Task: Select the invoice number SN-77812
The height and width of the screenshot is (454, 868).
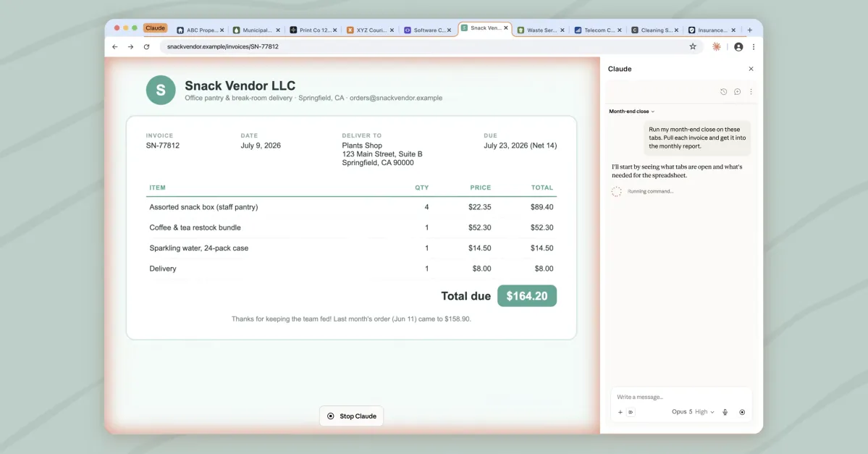Action: point(163,146)
